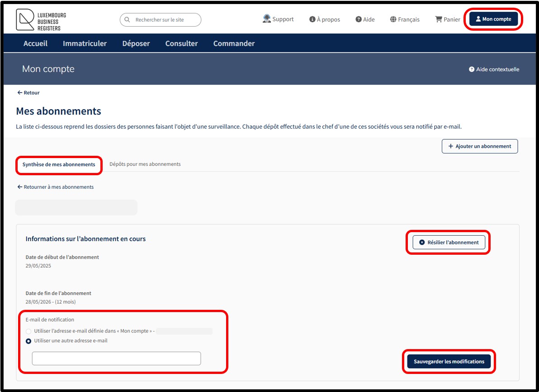Open the Français language selector
The image size is (539, 392).
[x=404, y=19]
